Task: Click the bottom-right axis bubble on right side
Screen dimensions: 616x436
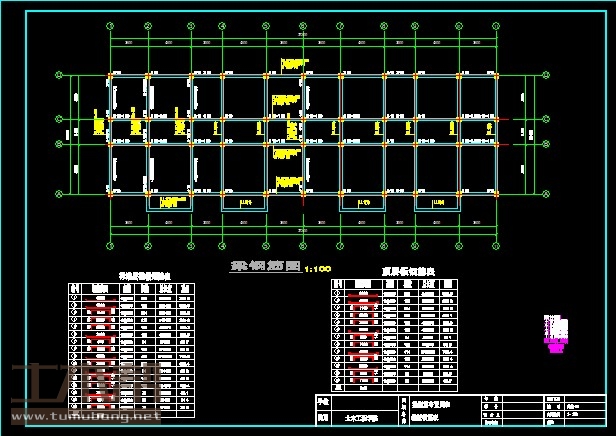Action: (549, 193)
